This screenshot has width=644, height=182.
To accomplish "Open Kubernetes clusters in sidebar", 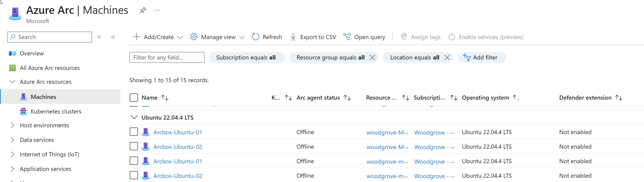I will click(56, 111).
